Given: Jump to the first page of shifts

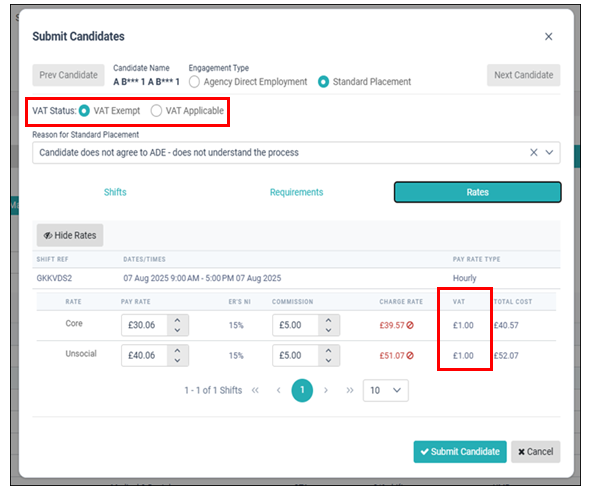Looking at the screenshot, I should [255, 390].
